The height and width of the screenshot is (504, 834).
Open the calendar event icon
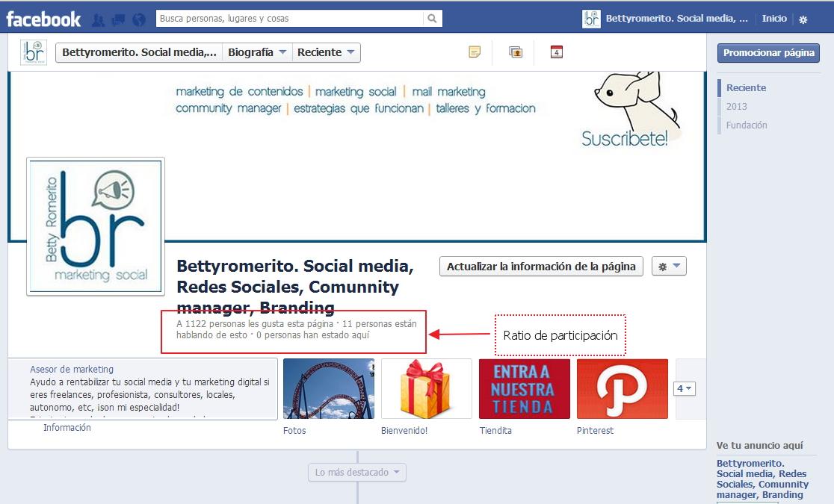(x=556, y=52)
